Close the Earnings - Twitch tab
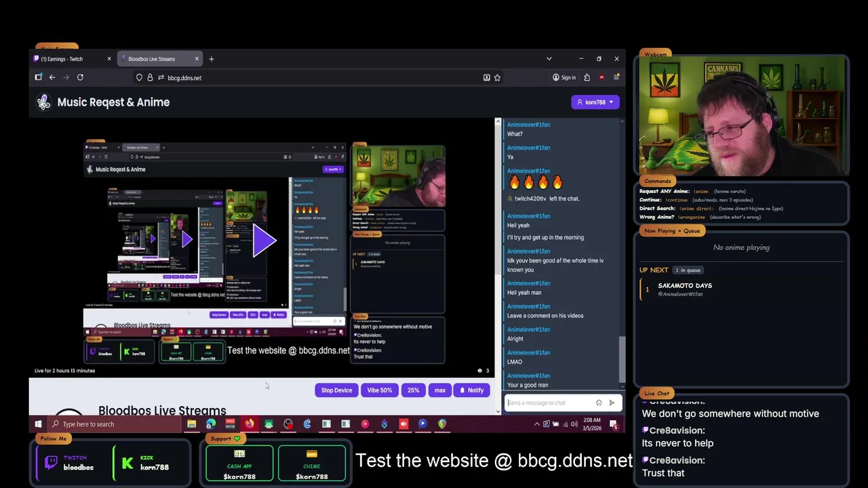The height and width of the screenshot is (488, 868). click(x=108, y=59)
